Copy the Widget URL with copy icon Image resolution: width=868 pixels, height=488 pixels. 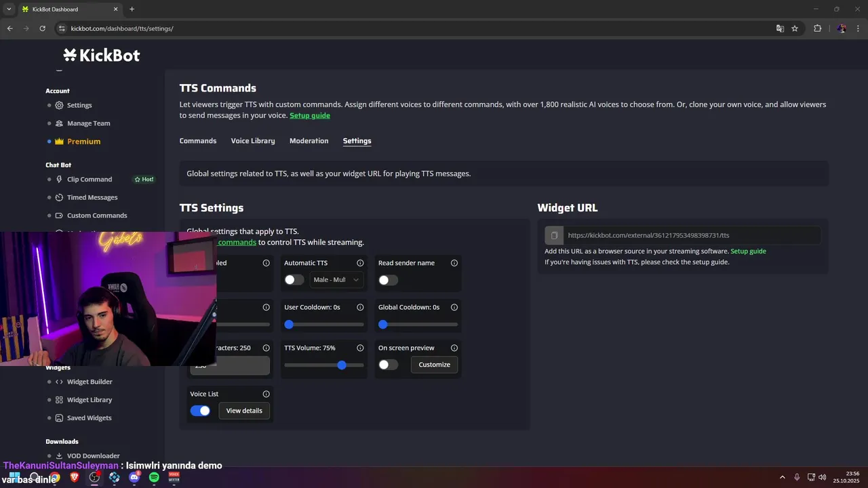click(554, 235)
